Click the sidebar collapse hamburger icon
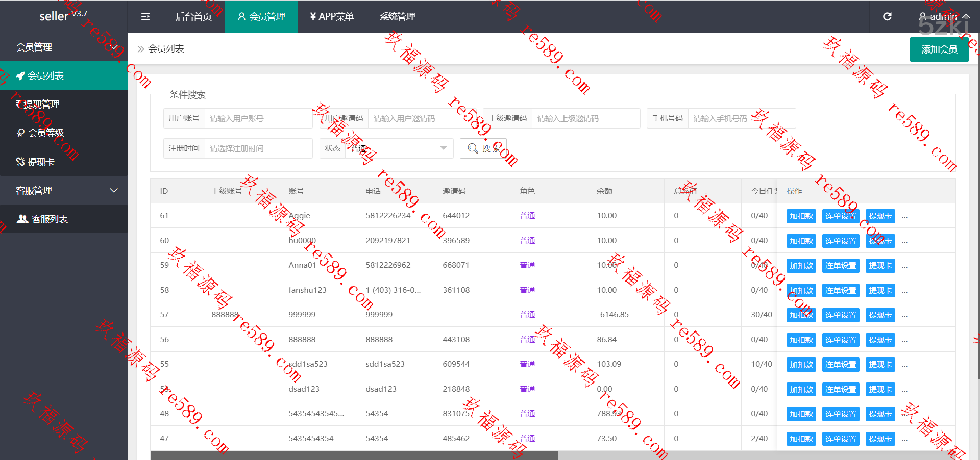The image size is (980, 460). [145, 17]
